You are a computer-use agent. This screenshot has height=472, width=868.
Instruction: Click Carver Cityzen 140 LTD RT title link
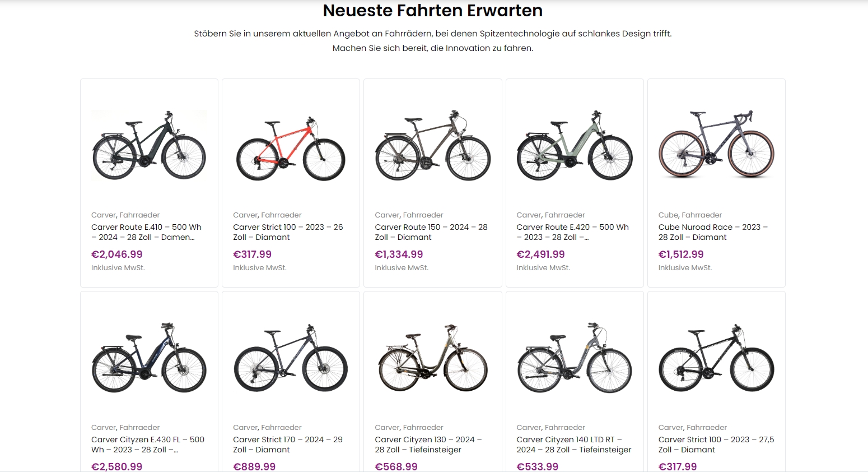(x=574, y=445)
